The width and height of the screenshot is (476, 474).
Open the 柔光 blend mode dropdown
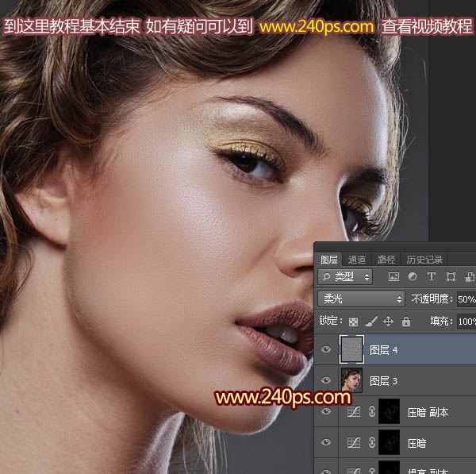[361, 299]
